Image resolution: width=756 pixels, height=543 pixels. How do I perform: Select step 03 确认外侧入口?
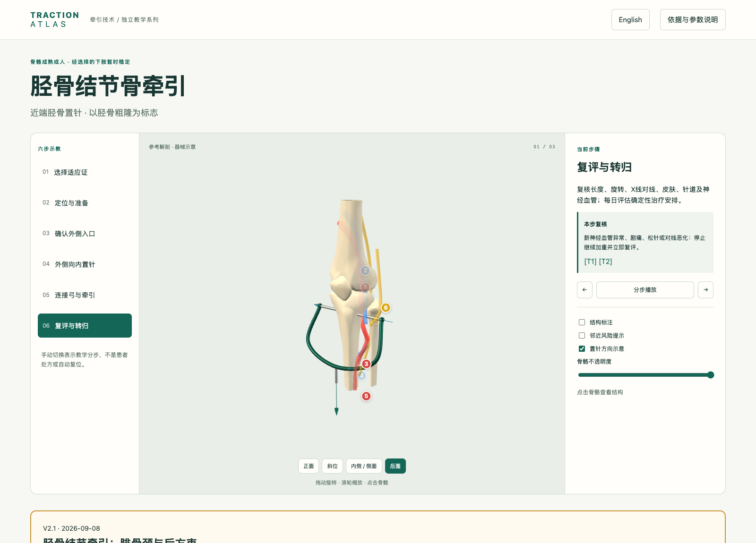coord(85,234)
